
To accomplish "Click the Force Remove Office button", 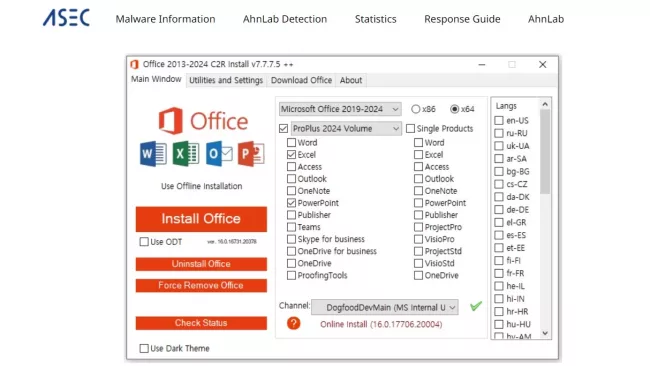I will click(x=201, y=286).
